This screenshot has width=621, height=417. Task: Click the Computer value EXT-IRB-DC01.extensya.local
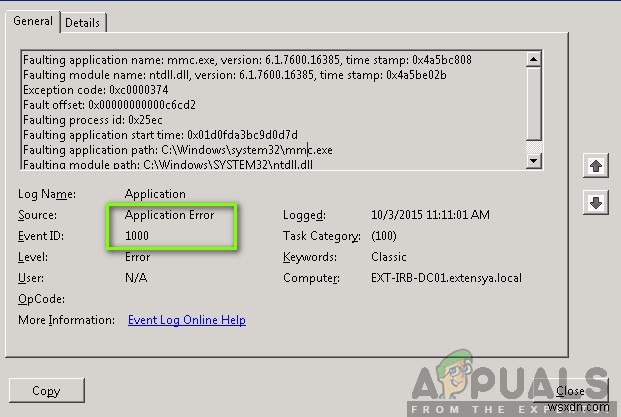[x=446, y=278]
